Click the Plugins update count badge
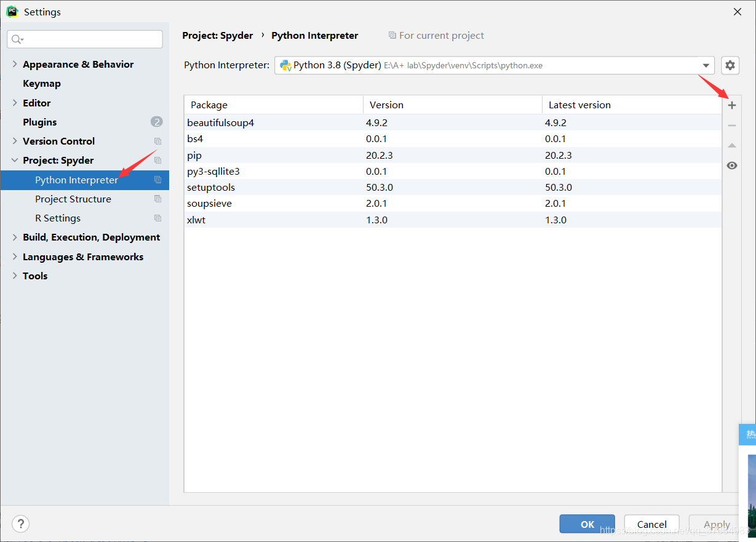Image resolution: width=756 pixels, height=542 pixels. click(x=156, y=122)
